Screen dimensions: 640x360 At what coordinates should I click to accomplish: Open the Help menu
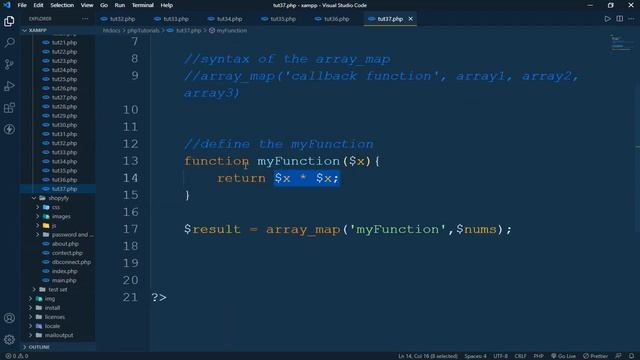167,5
